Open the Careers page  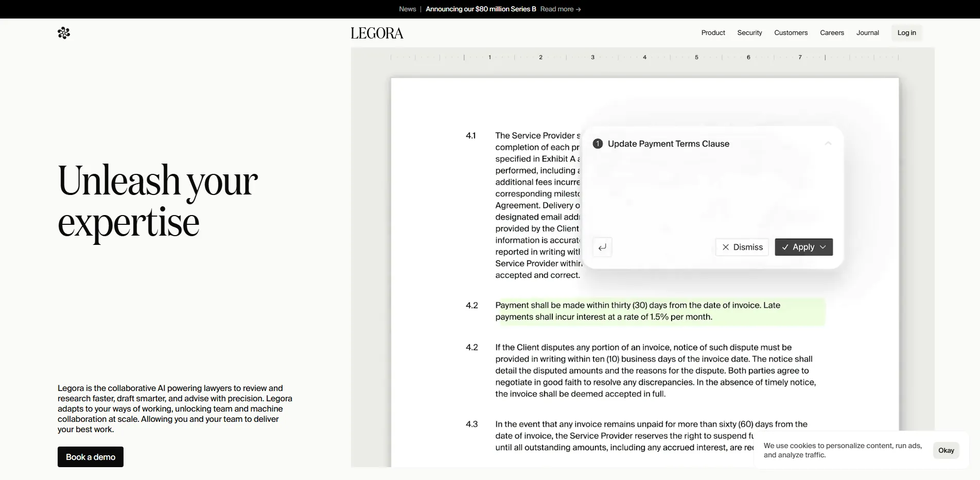832,32
